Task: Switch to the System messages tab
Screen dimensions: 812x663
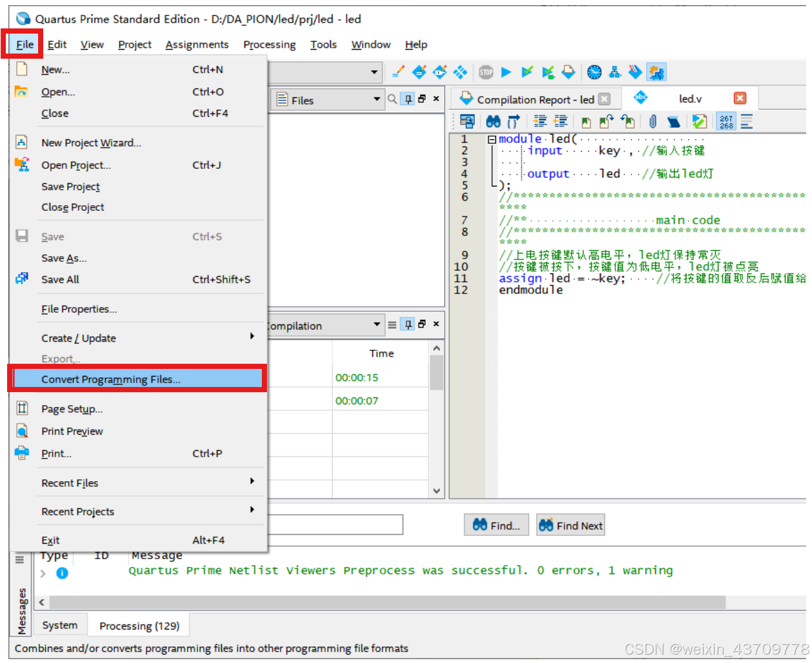Action: (60, 625)
